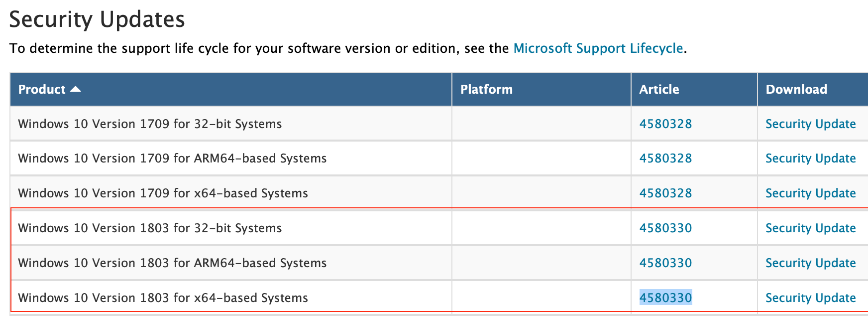Select the Windows 10 Version 1803 x64-based product cell

pyautogui.click(x=163, y=298)
